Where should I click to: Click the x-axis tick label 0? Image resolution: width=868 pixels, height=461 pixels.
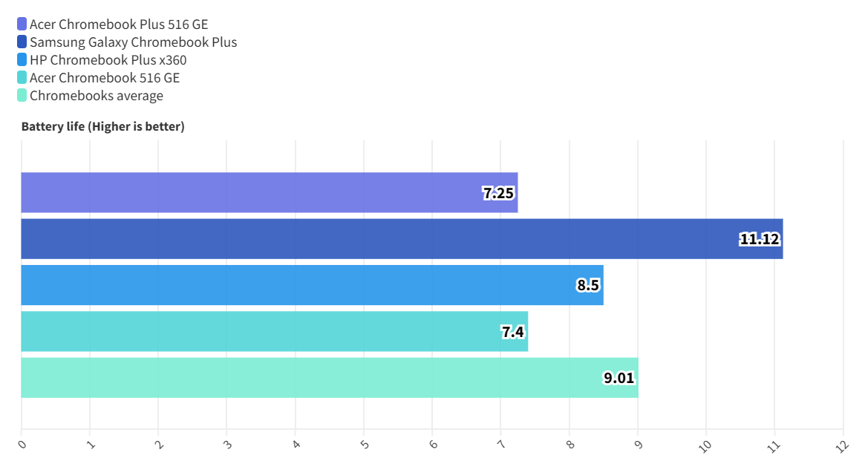tap(22, 444)
